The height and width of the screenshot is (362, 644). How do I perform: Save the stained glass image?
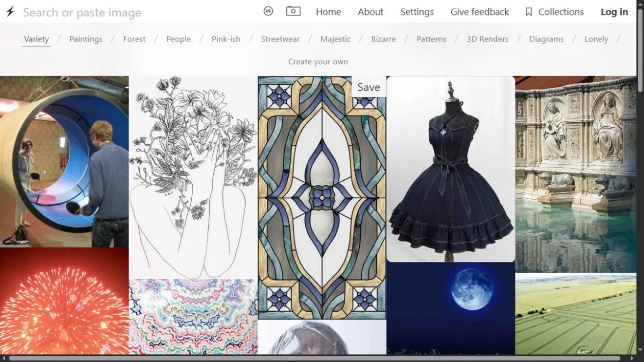point(369,87)
